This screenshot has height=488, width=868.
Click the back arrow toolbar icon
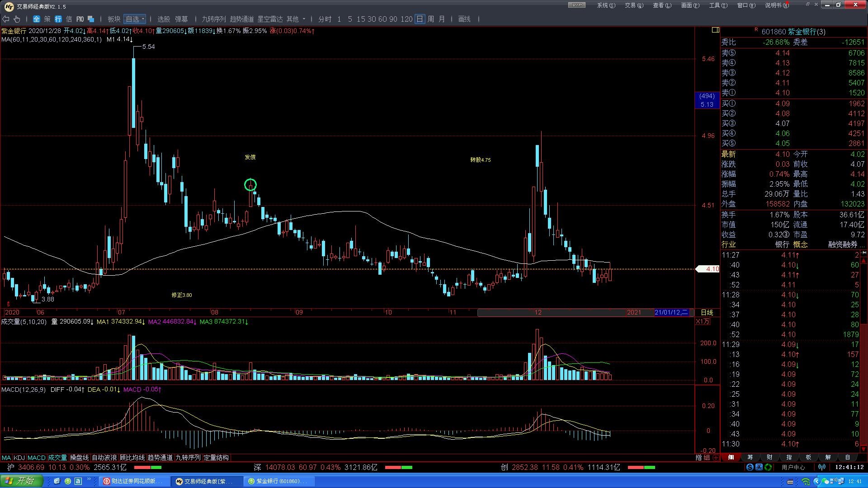[x=6, y=19]
